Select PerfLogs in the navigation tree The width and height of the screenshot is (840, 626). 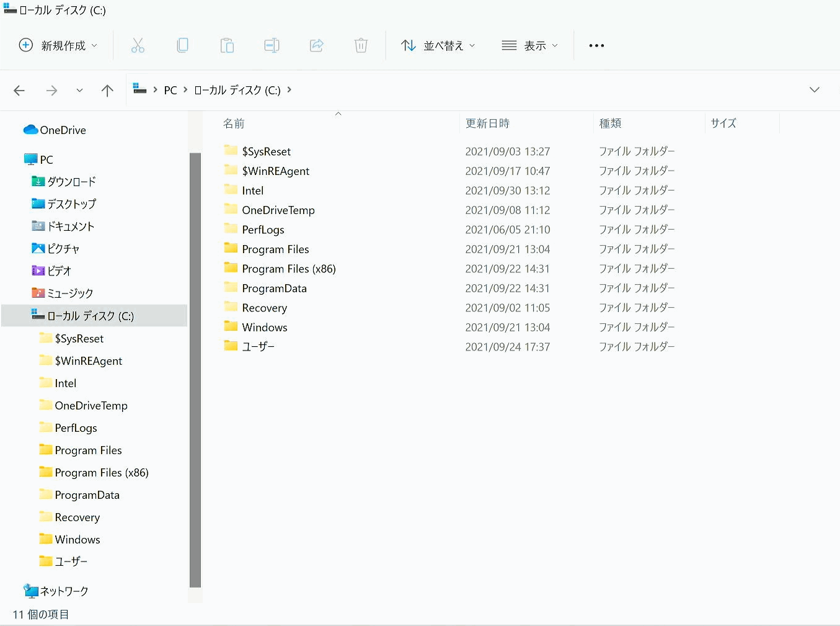tap(68, 428)
